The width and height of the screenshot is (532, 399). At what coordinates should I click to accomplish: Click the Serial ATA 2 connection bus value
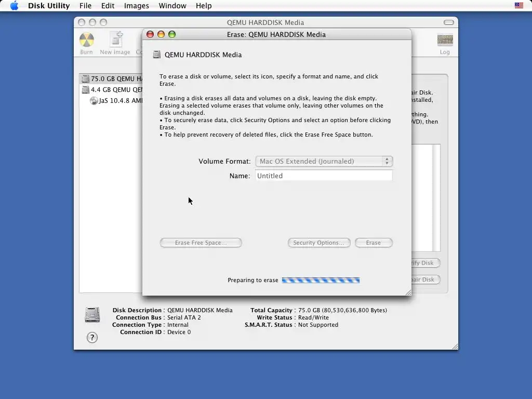184,317
